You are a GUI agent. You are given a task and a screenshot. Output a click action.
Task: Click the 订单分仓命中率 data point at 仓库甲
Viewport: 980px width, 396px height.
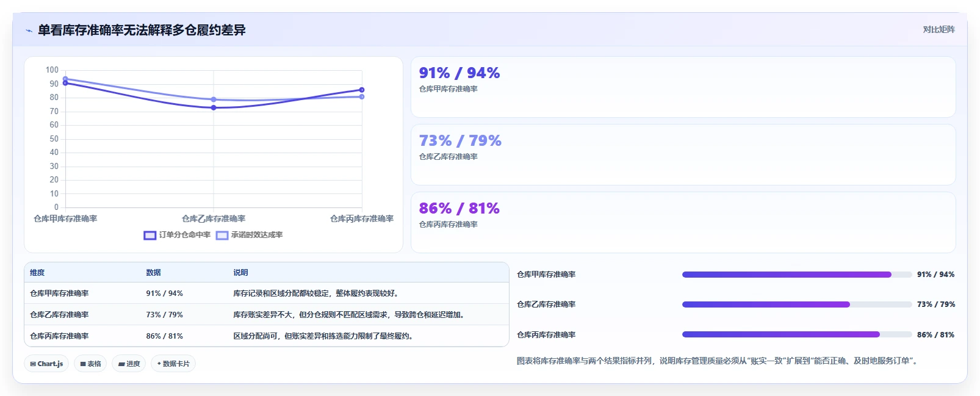[x=65, y=83]
